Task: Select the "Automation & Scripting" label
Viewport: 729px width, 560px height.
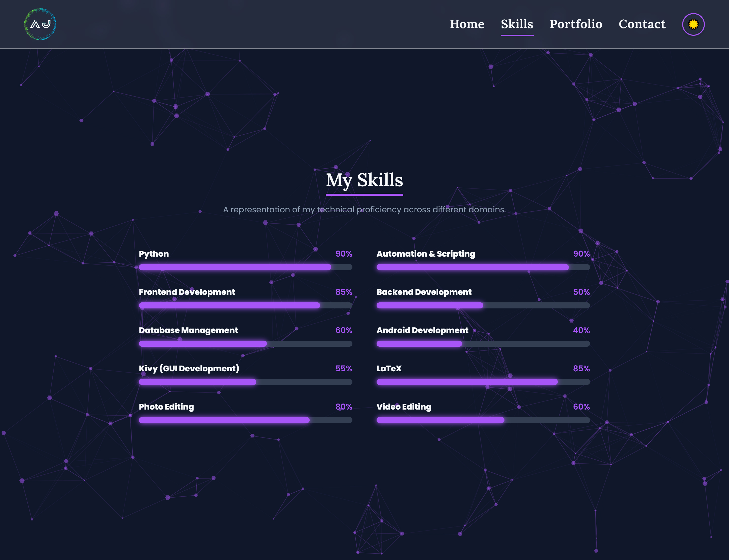Action: pos(426,254)
